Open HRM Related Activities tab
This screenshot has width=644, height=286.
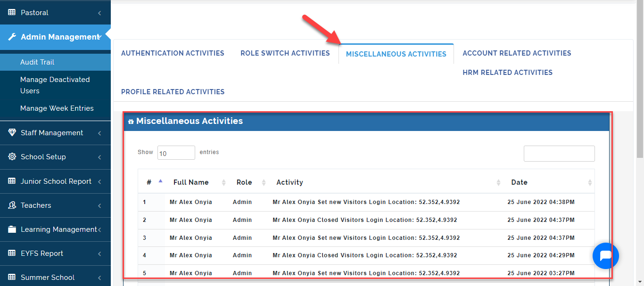point(508,73)
